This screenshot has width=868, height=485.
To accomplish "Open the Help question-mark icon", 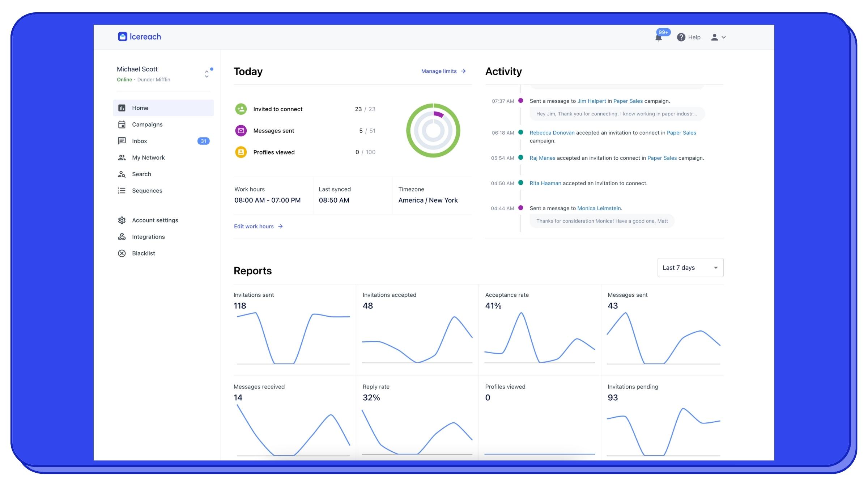I will coord(681,37).
